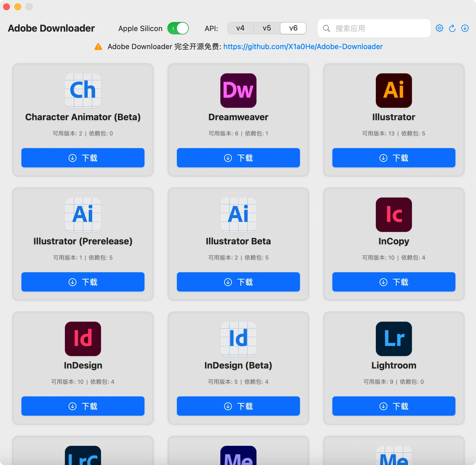476x465 pixels.
Task: Download InDesign
Action: point(83,406)
